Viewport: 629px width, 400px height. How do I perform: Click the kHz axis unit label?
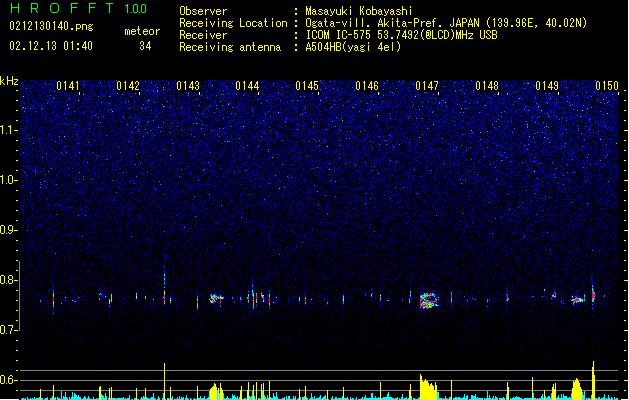[9, 81]
